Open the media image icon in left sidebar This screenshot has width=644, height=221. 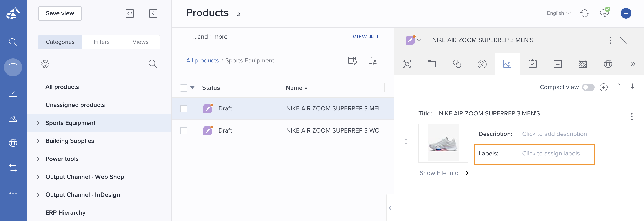pyautogui.click(x=13, y=117)
